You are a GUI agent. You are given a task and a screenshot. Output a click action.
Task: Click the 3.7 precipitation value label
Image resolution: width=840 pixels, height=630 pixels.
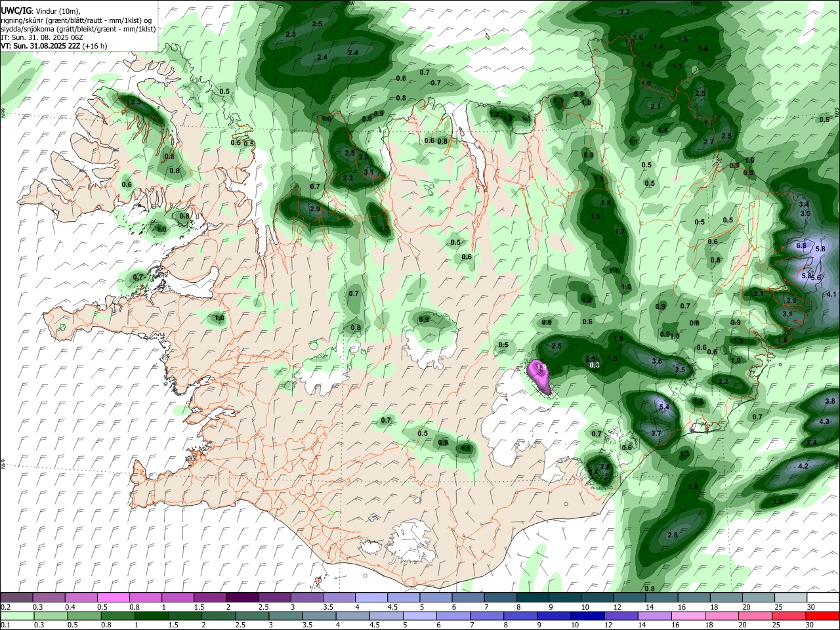coord(656,434)
